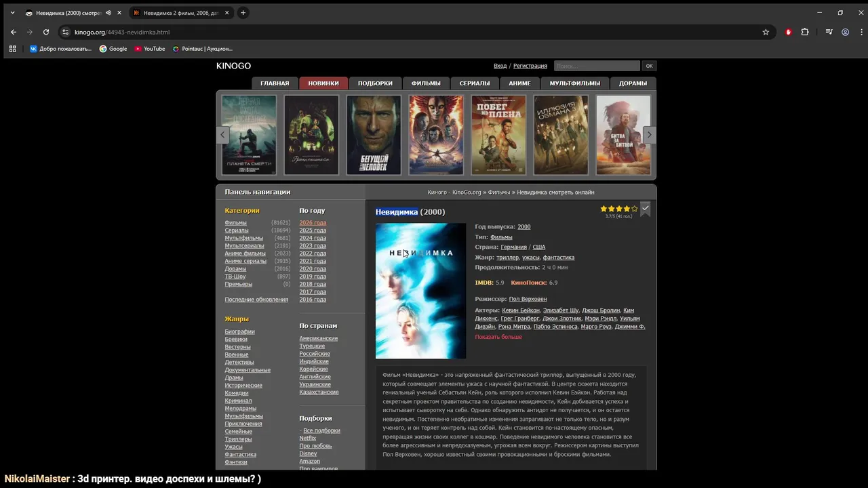Open the Корейские country link
The height and width of the screenshot is (488, 868).
coord(313,369)
